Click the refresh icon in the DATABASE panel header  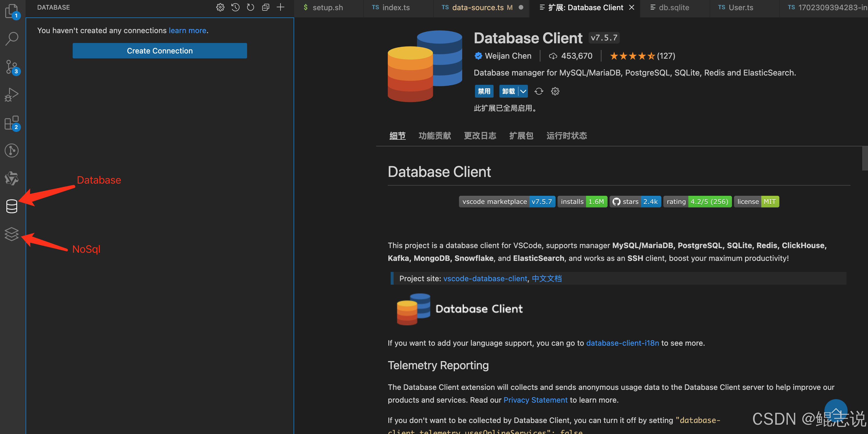(250, 7)
